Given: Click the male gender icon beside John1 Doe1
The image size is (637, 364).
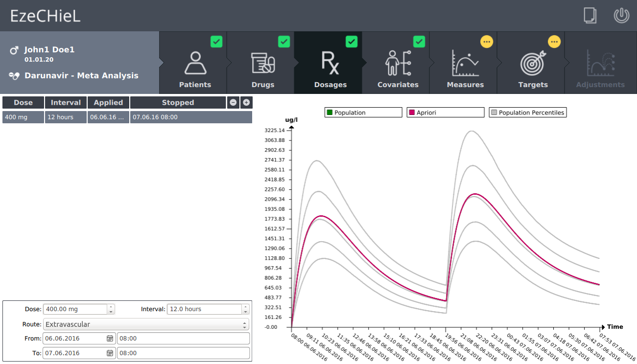Looking at the screenshot, I should tap(14, 50).
